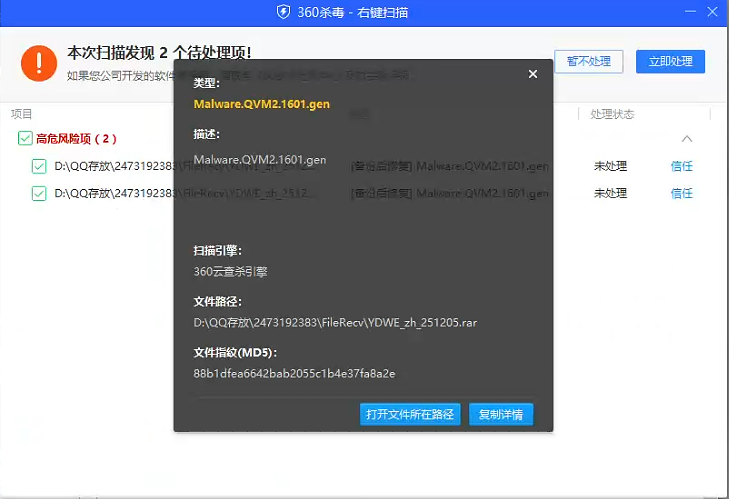Click the 360 shield icon in title bar
The image size is (729, 499).
(x=283, y=12)
